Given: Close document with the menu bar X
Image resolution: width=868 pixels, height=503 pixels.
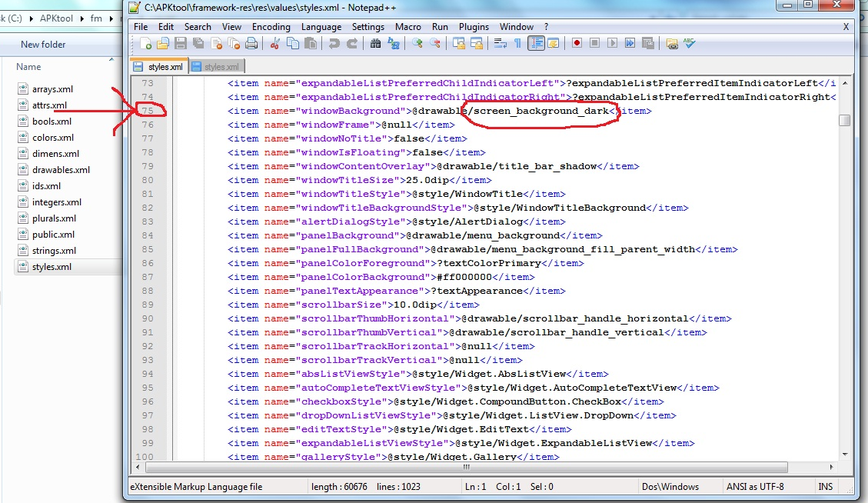Looking at the screenshot, I should coord(846,27).
